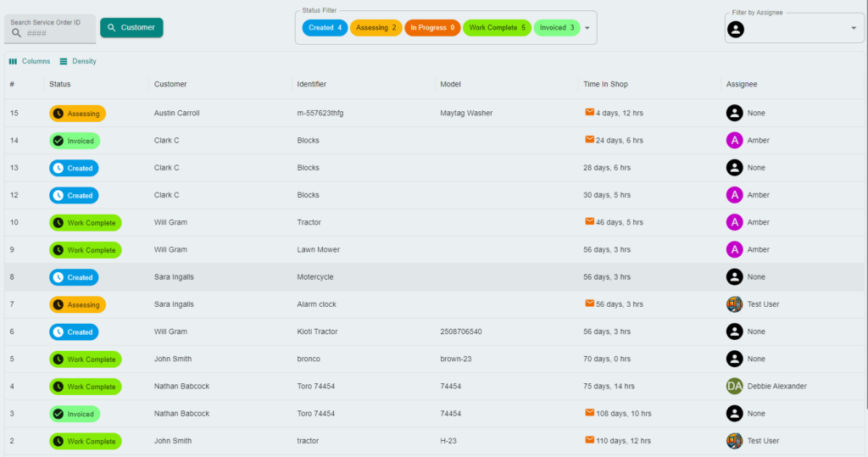Toggle the Invoiced status filter chip

pyautogui.click(x=557, y=28)
